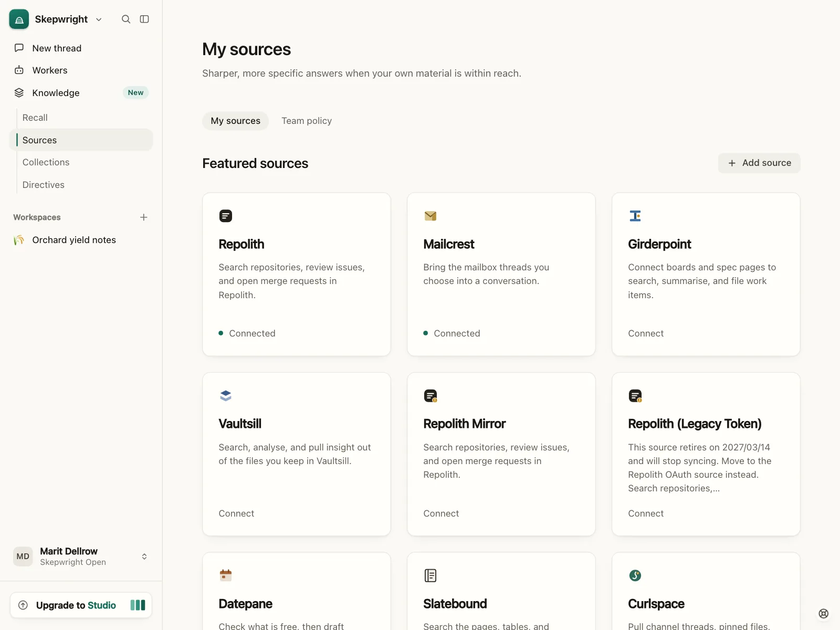
Task: Open Directives in the sidebar
Action: click(x=43, y=185)
